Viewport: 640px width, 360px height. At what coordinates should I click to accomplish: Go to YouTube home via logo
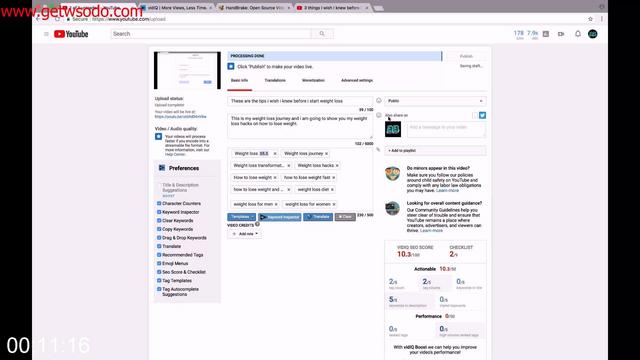71,34
